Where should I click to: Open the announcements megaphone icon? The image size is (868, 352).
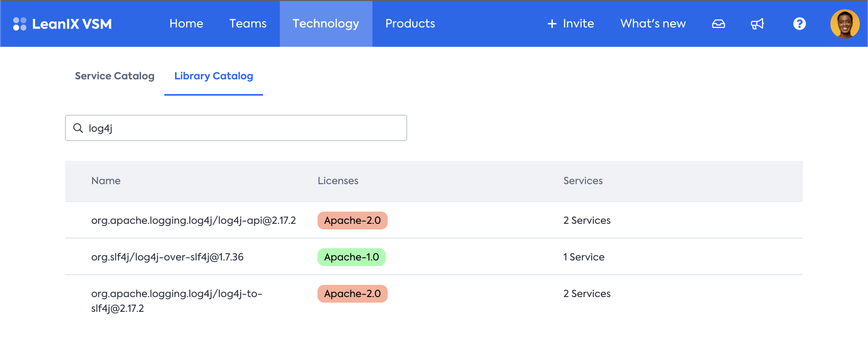pos(758,24)
